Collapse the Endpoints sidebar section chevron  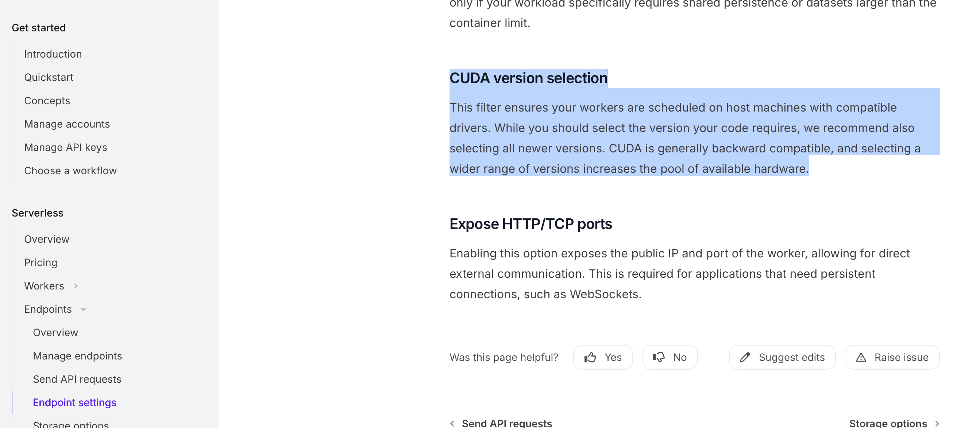[x=84, y=310]
